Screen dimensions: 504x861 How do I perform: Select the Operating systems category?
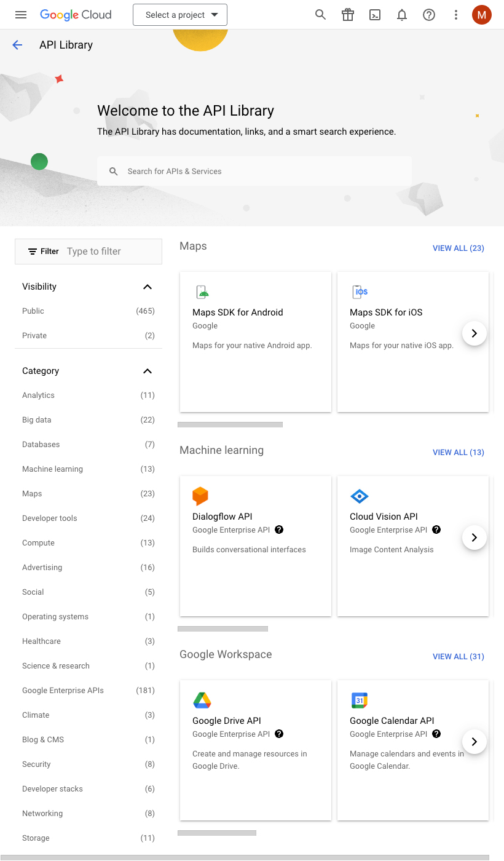tap(89, 617)
